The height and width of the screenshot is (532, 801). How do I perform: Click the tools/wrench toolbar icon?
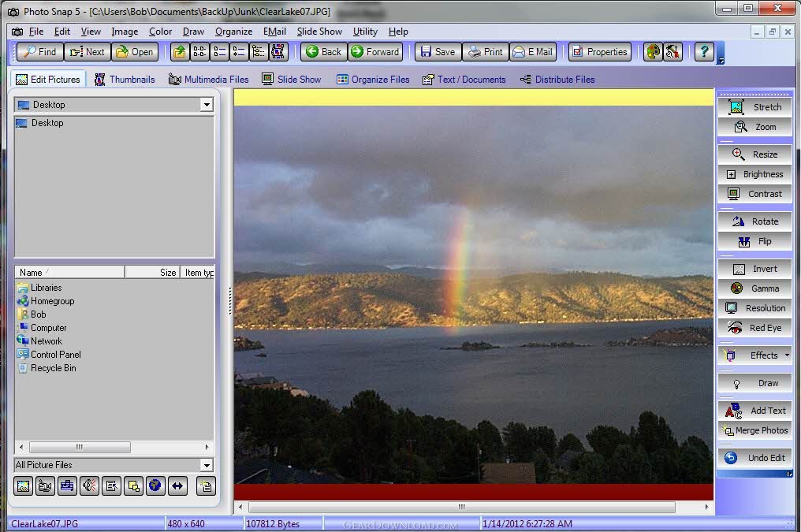672,51
